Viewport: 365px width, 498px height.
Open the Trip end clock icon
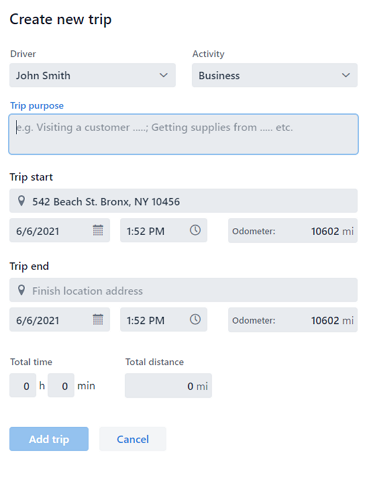pyautogui.click(x=195, y=319)
